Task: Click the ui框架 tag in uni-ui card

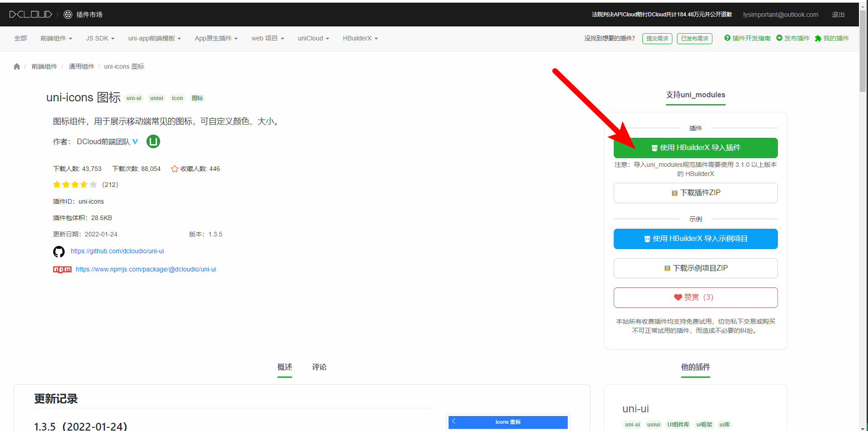Action: click(x=704, y=425)
